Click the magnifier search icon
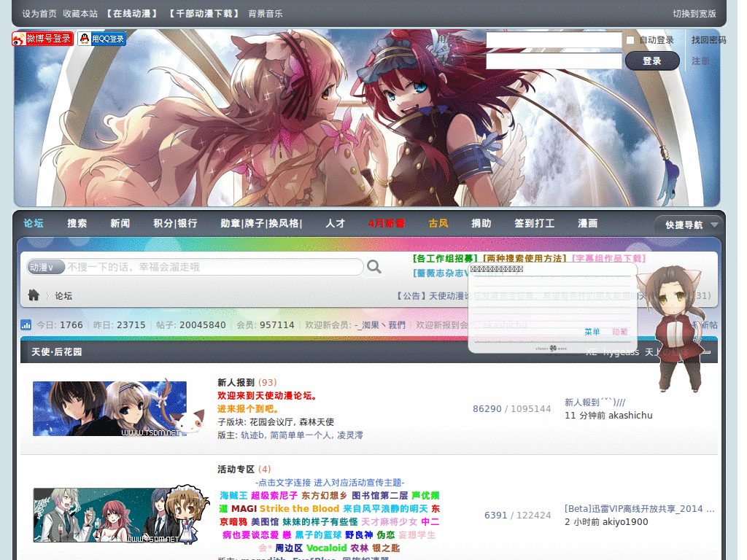The height and width of the screenshot is (560, 747). coord(374,267)
